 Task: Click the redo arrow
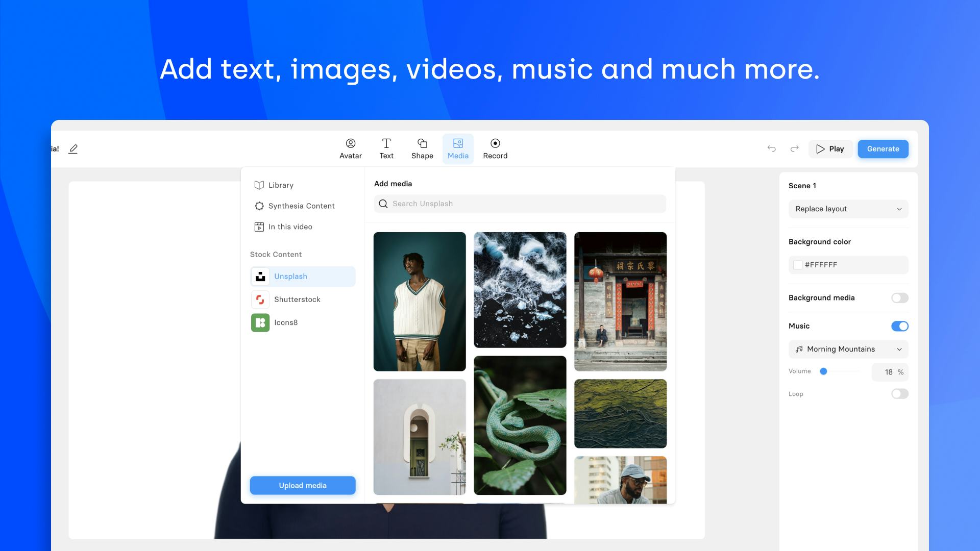[794, 149]
